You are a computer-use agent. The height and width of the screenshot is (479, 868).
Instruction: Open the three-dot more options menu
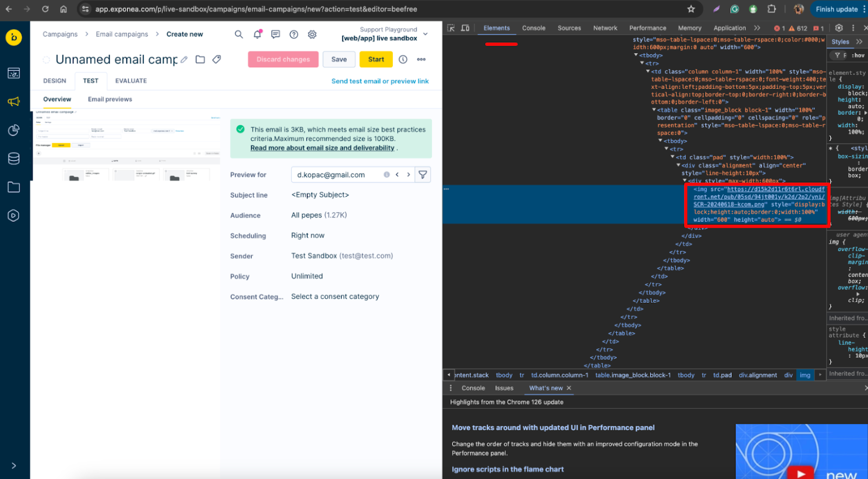coord(422,60)
